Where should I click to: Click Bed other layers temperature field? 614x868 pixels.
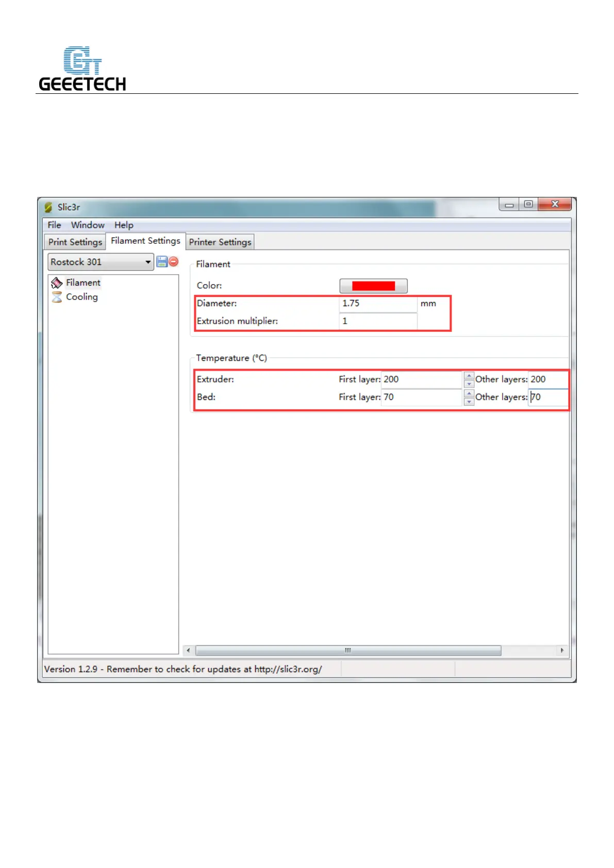click(x=549, y=397)
